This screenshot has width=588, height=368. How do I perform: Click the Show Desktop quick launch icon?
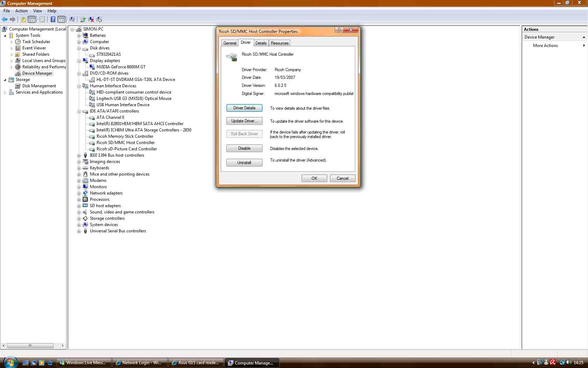tap(26, 363)
